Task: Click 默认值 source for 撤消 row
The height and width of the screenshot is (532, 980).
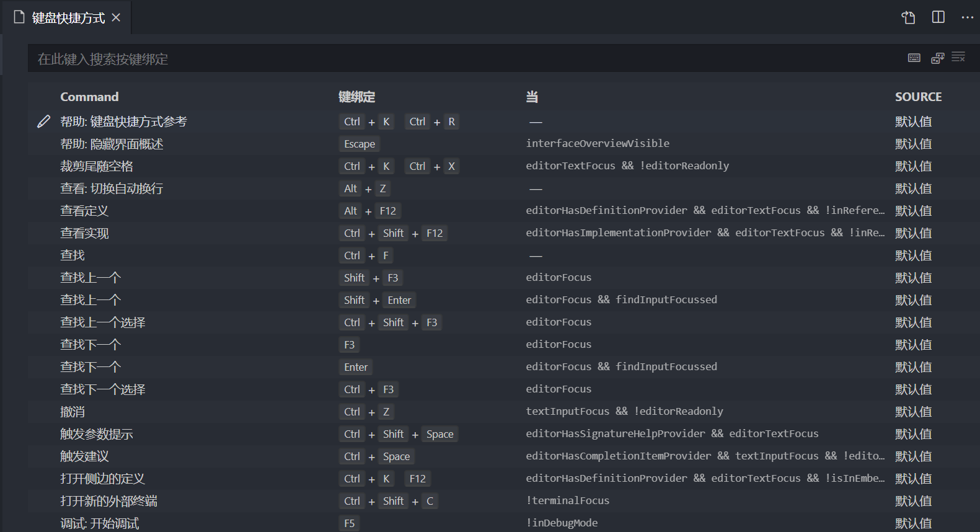Action: click(x=914, y=412)
